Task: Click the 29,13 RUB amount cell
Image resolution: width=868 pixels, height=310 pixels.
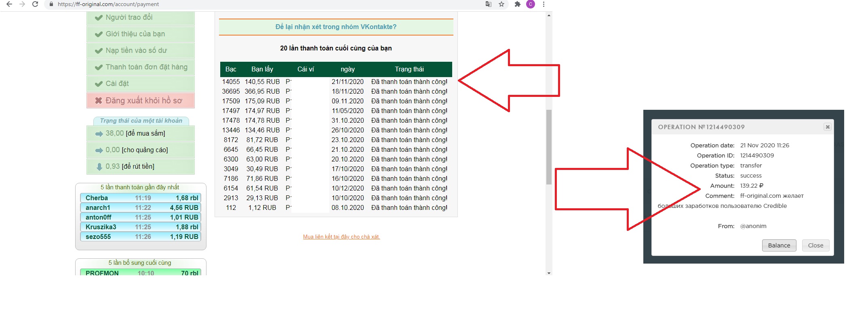Action: pyautogui.click(x=262, y=198)
